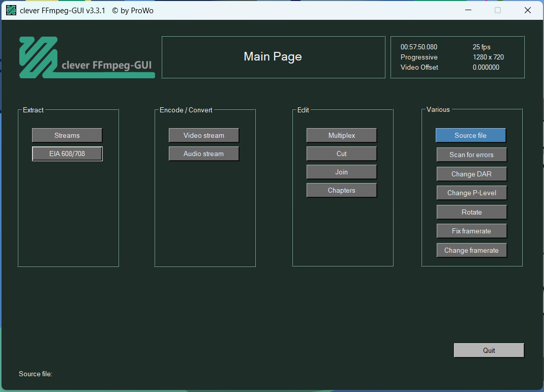Click the 1280 x 720 resolution

[488, 57]
